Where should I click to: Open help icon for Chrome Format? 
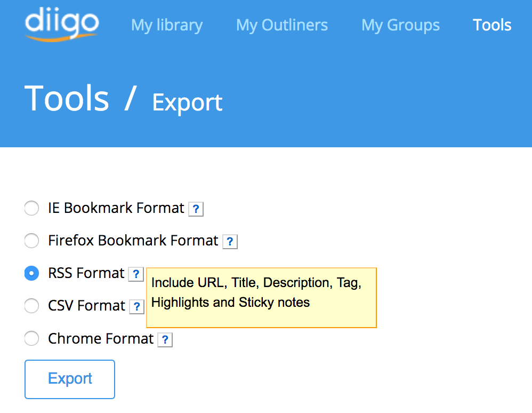click(x=165, y=340)
